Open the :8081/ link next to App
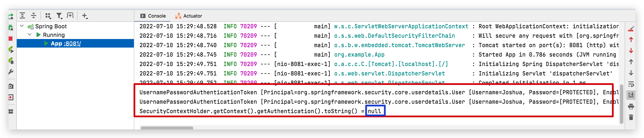644x138 pixels. point(72,43)
